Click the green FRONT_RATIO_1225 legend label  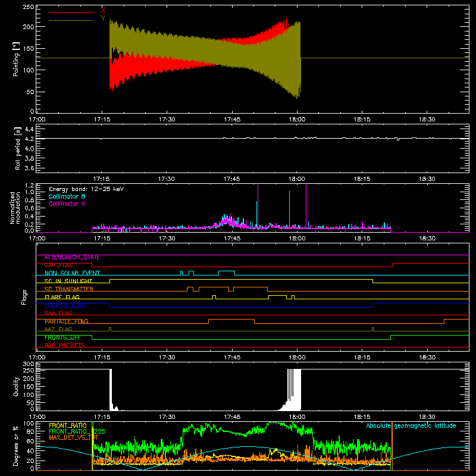pos(77,431)
